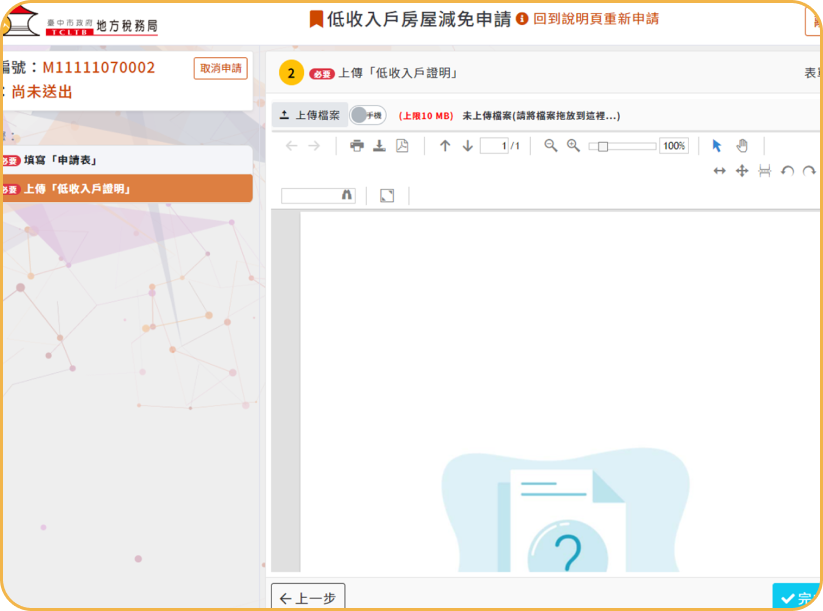Zoom out with the minus magnifier
Screen dimensions: 823x611
click(x=550, y=146)
